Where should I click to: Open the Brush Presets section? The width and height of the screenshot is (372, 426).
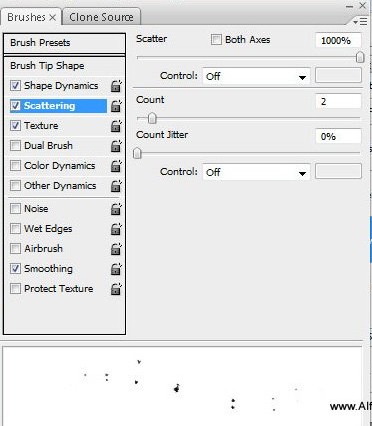(64, 43)
